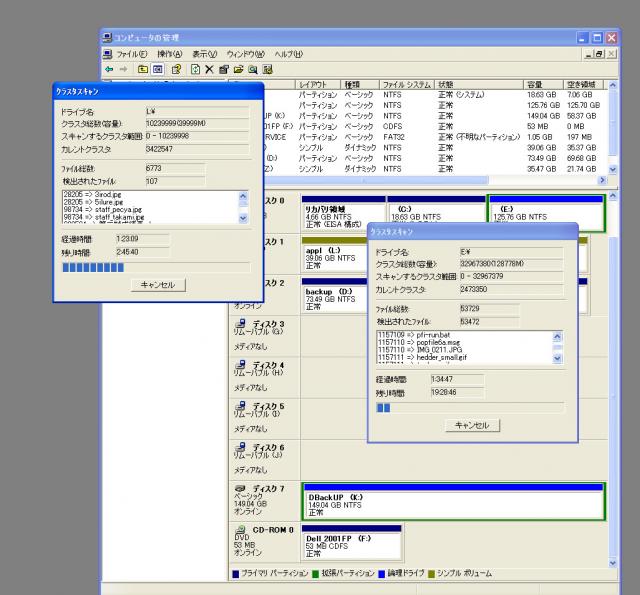Click the Disk 4 removable drive icon

coord(239,364)
